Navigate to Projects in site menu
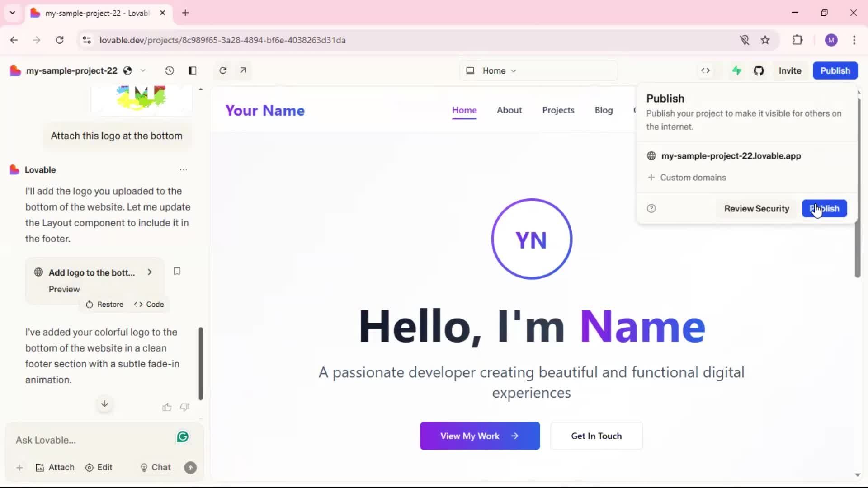Screen dimensions: 868x488 coord(558,110)
